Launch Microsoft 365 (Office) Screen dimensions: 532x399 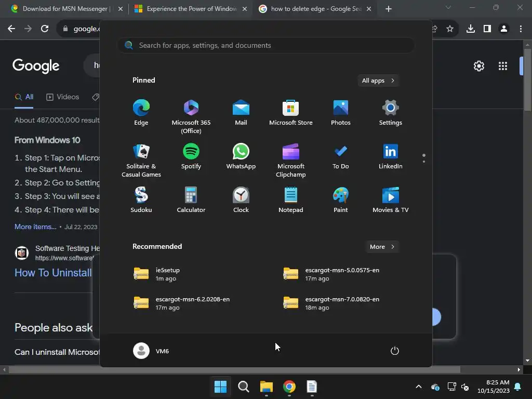[191, 117]
